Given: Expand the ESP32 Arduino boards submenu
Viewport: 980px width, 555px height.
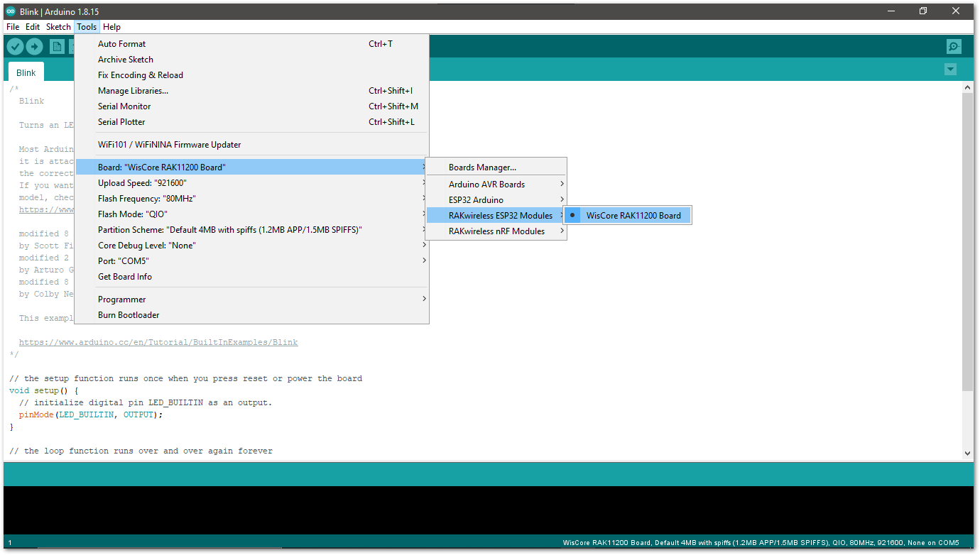Looking at the screenshot, I should click(x=496, y=200).
